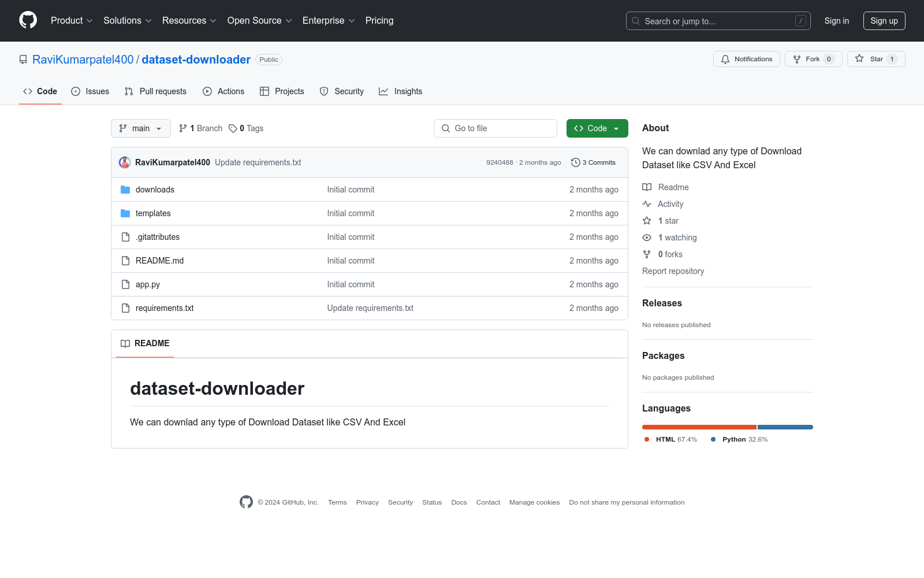Open the RaviKumarpatel400 owner profile link

(83, 60)
